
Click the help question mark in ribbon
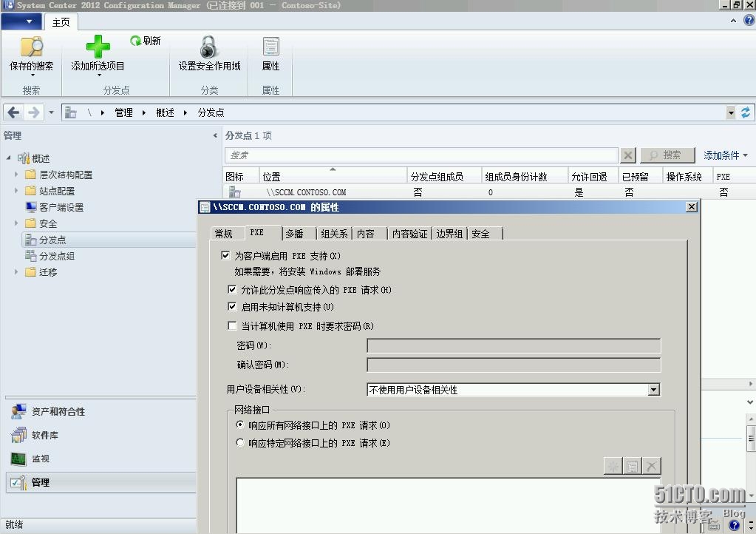coord(749,20)
